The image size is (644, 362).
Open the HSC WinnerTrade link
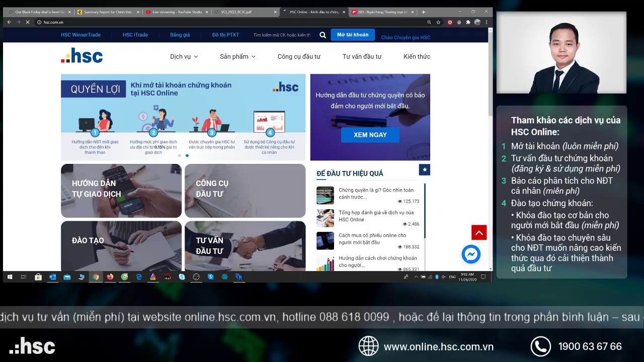click(80, 35)
